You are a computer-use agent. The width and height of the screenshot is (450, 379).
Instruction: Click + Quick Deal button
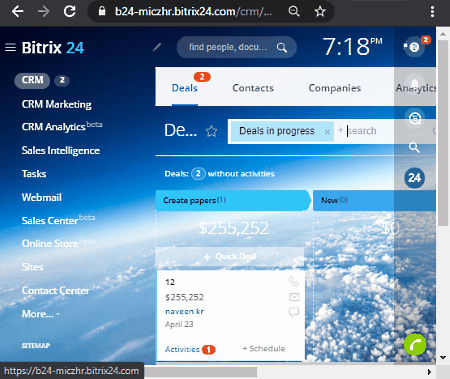230,257
